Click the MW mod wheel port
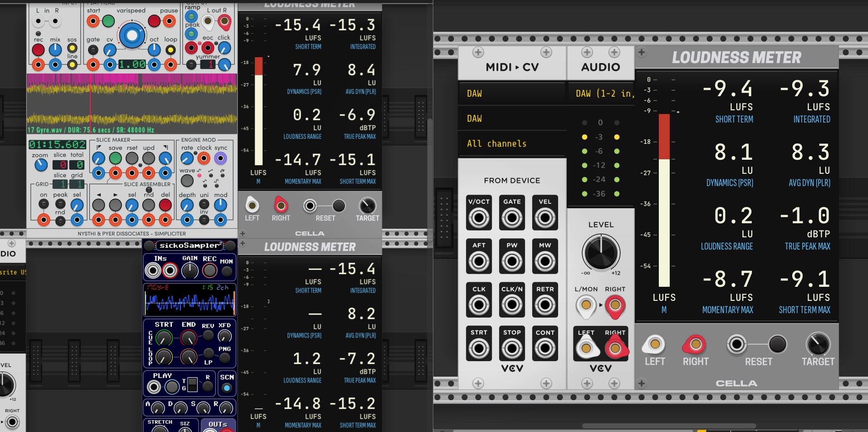The height and width of the screenshot is (432, 868). coord(545,262)
